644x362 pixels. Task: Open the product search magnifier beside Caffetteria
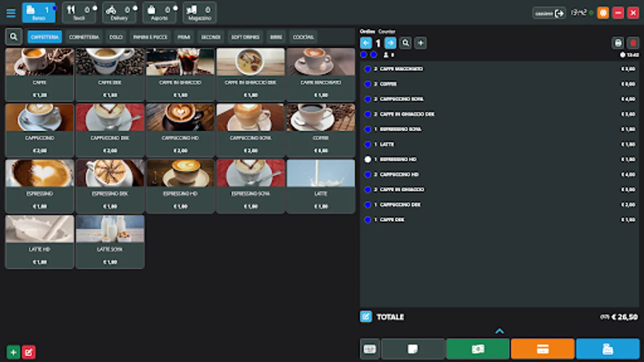(14, 37)
